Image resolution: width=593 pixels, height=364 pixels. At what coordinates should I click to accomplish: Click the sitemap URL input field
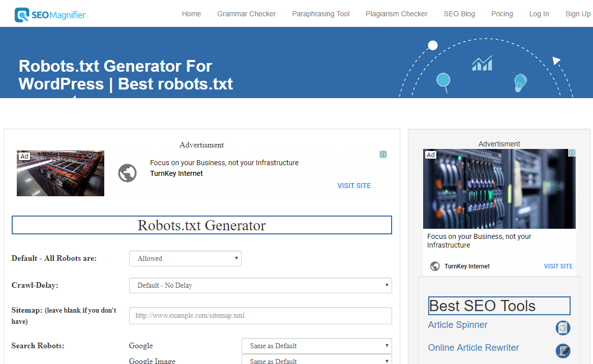(x=260, y=316)
